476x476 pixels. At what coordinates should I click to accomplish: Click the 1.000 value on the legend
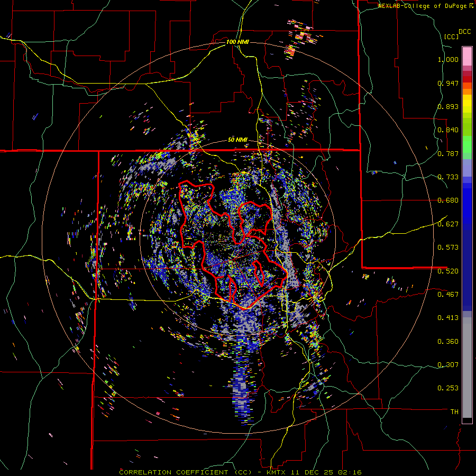click(x=448, y=59)
